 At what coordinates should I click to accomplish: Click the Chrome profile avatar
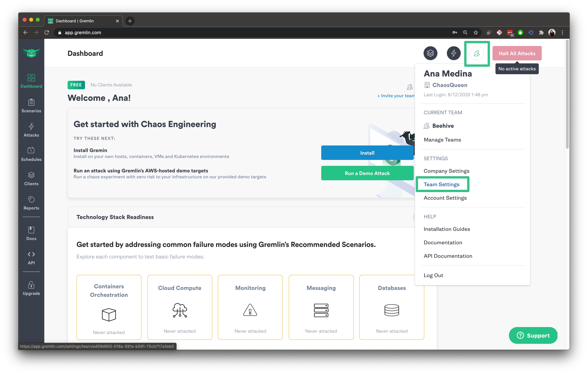[552, 33]
